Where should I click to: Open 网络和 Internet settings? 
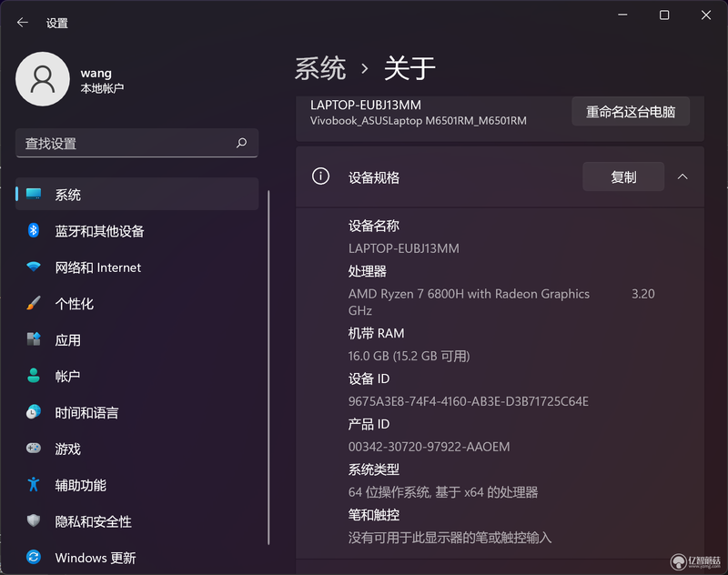137,267
